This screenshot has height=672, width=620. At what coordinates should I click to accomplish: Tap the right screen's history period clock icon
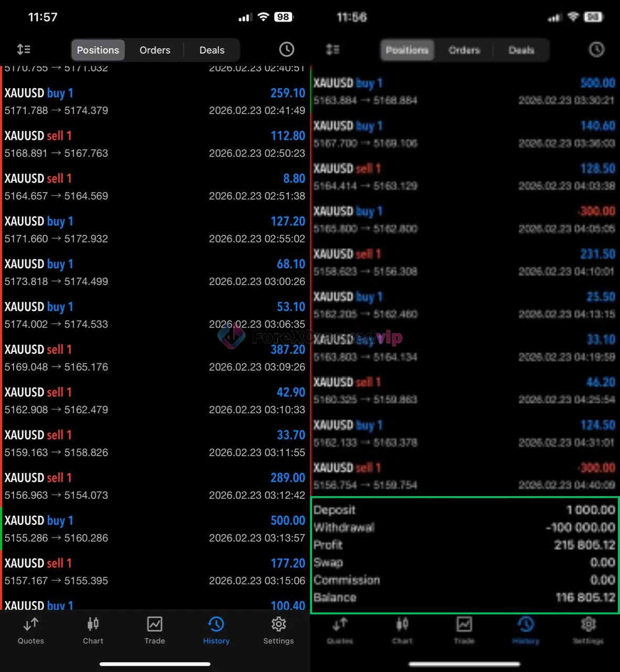tap(596, 49)
